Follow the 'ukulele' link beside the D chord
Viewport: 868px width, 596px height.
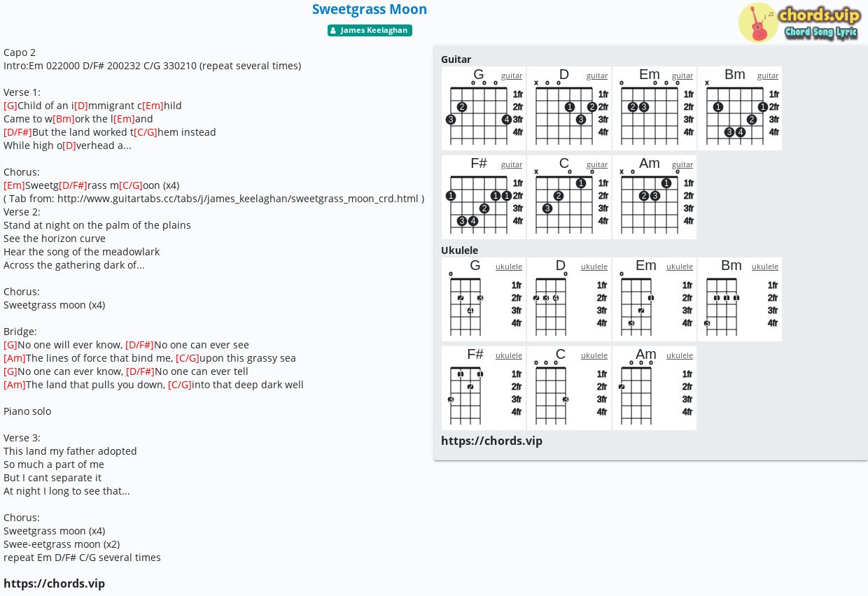(594, 267)
